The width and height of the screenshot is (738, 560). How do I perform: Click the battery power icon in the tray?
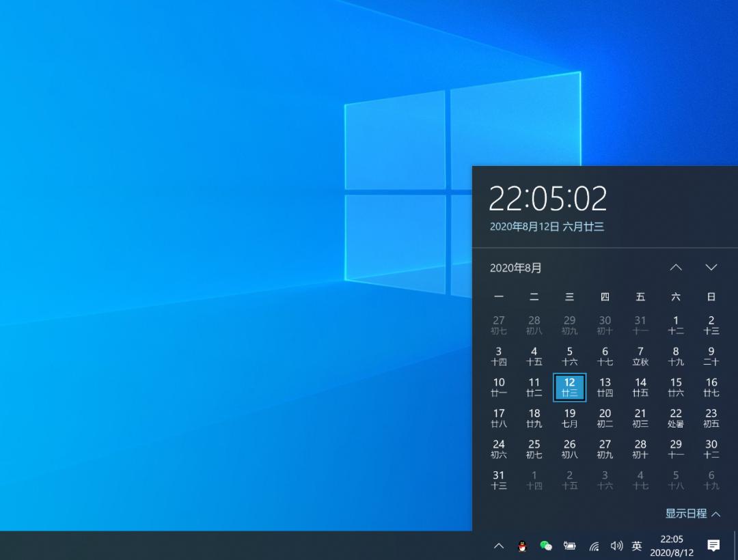point(570,546)
